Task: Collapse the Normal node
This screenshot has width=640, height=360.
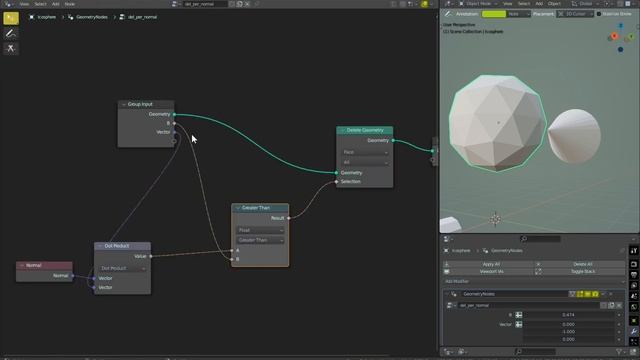Action: [x=22, y=265]
